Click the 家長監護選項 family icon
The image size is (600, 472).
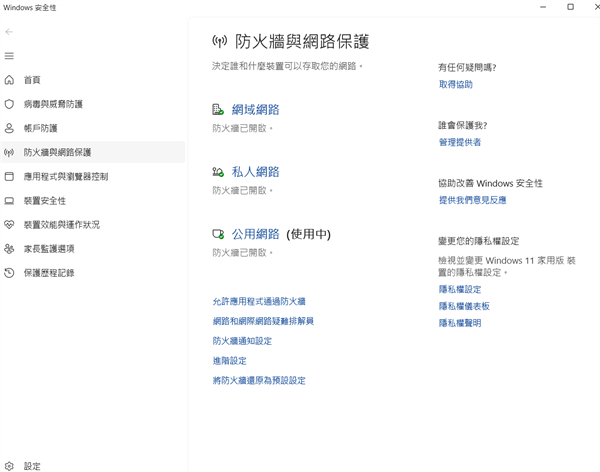10,249
